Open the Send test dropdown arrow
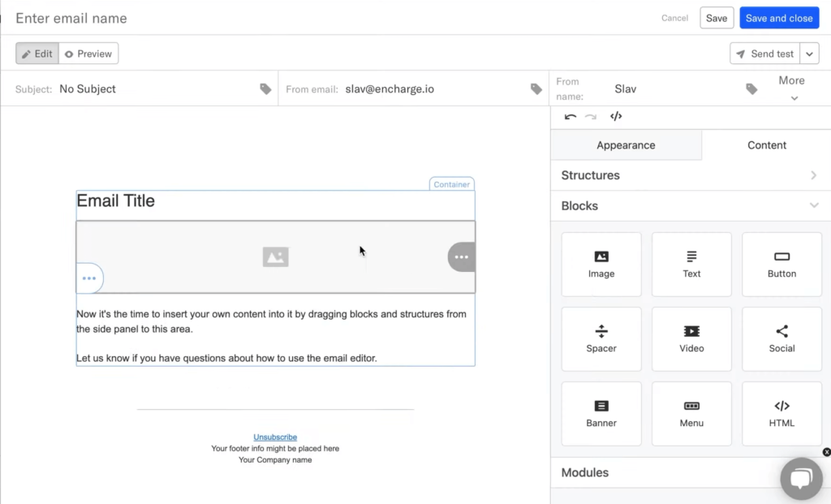Screen dimensions: 831x504 click(x=809, y=54)
